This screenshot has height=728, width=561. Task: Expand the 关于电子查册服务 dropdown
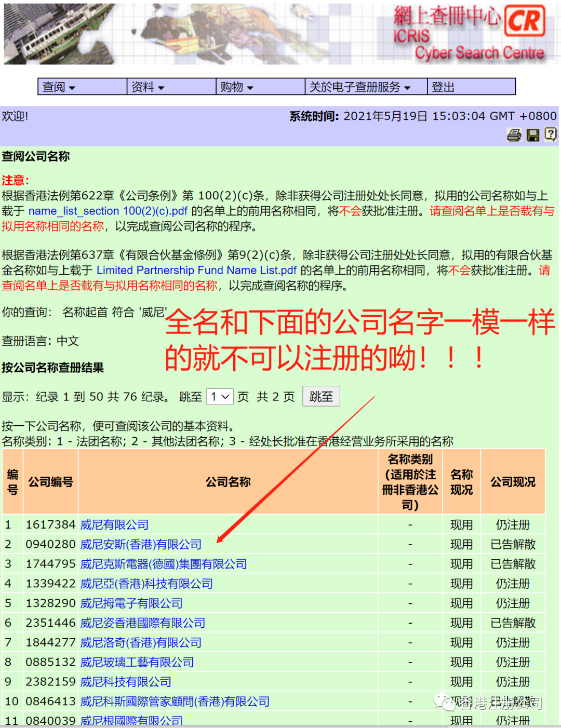coord(358,87)
